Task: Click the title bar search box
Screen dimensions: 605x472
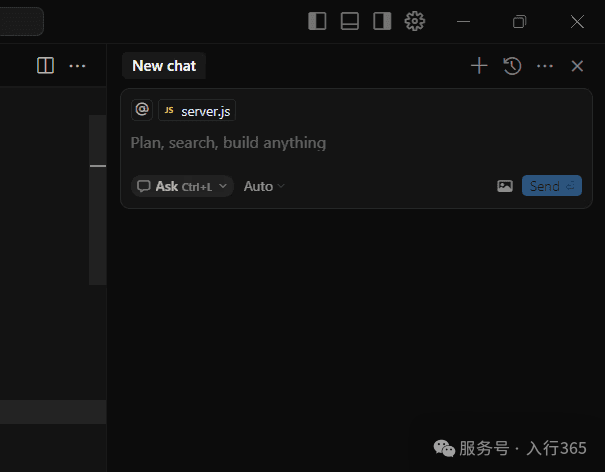Action: pos(20,21)
